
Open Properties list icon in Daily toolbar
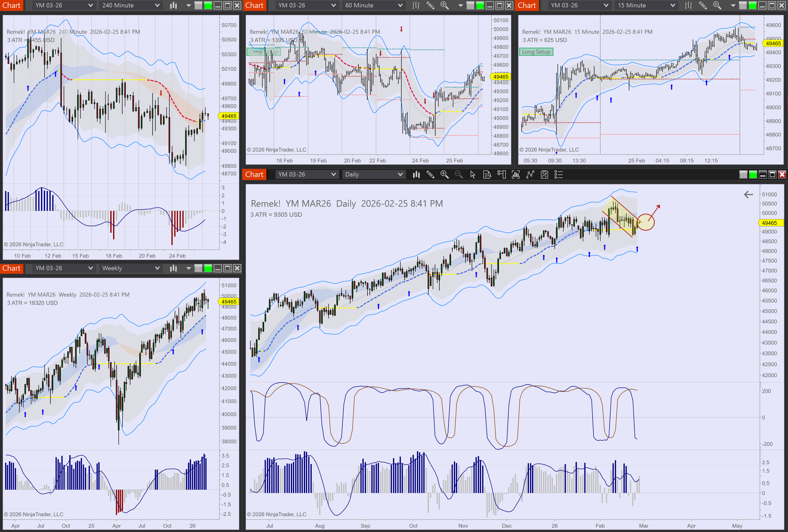tap(559, 175)
